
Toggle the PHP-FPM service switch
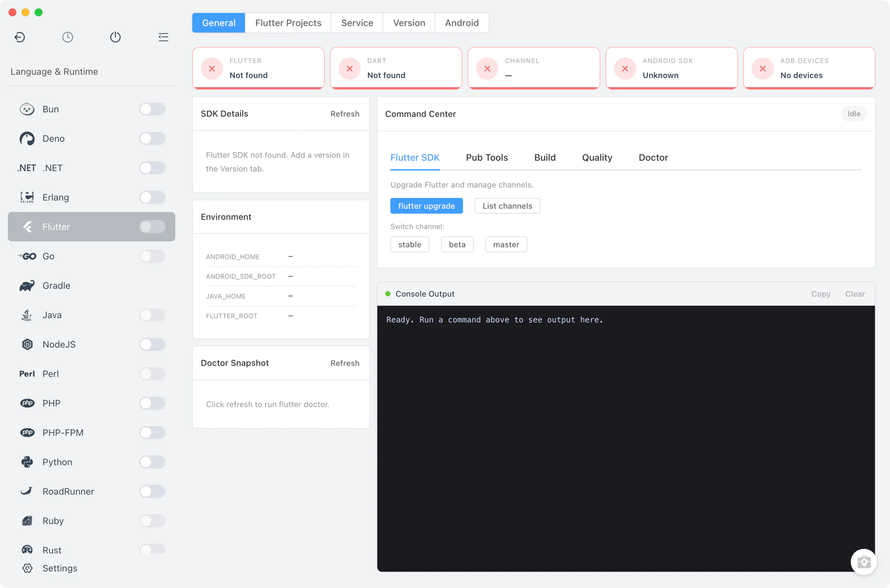pyautogui.click(x=152, y=433)
